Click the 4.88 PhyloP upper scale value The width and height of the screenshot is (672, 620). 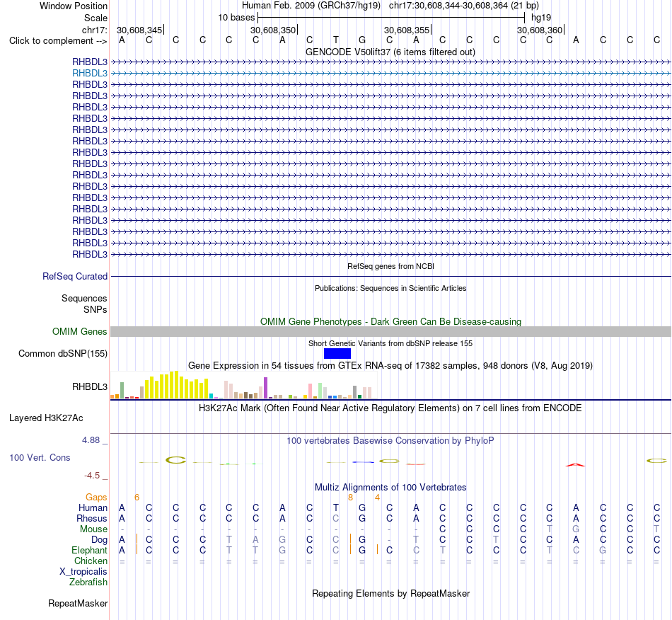click(91, 440)
